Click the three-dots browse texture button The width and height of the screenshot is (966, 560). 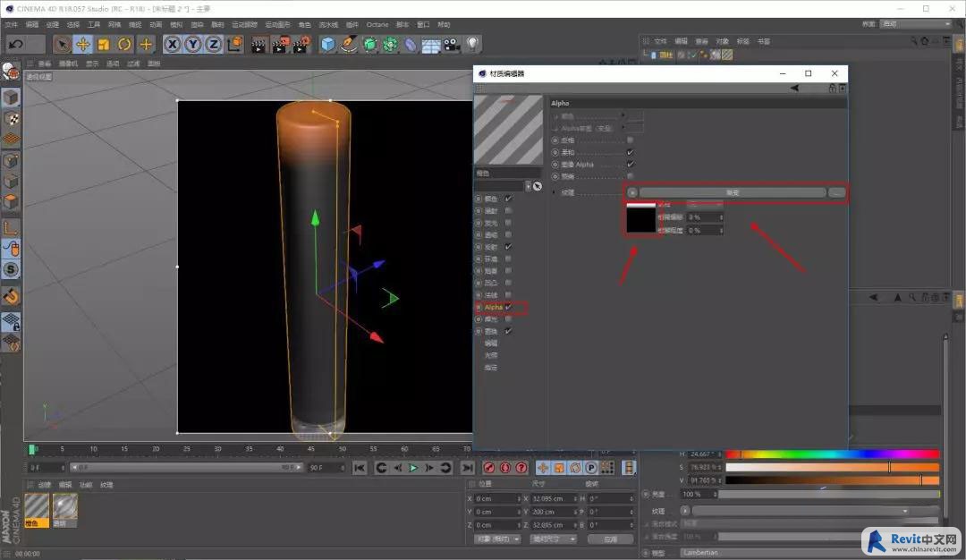click(836, 193)
